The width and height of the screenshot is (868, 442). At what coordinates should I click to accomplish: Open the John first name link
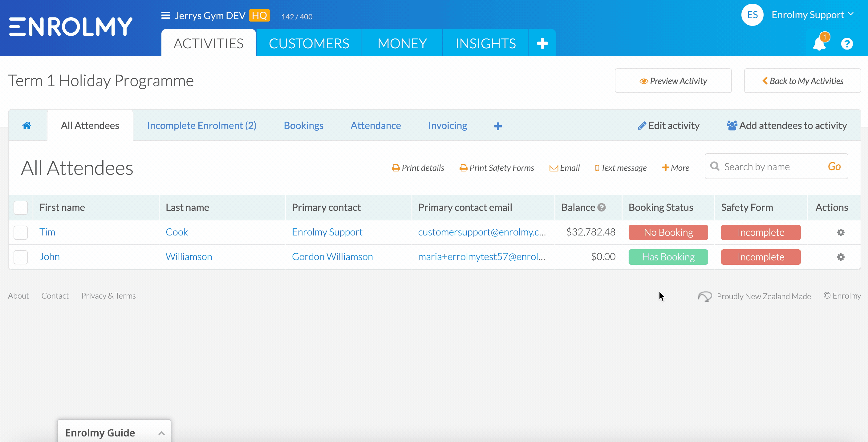pos(50,256)
